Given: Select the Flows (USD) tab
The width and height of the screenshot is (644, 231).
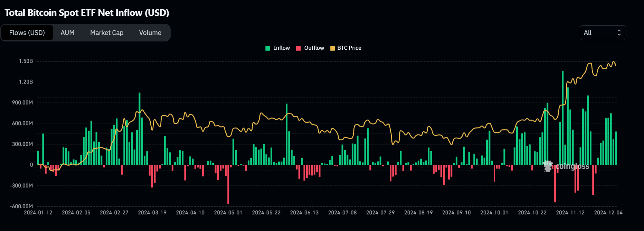Looking at the screenshot, I should [27, 33].
